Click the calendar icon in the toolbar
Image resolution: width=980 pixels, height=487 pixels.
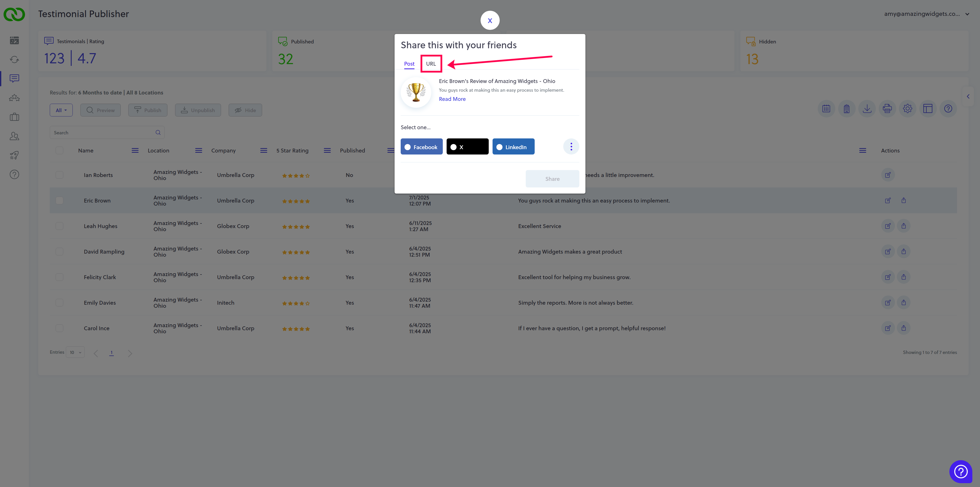point(826,109)
